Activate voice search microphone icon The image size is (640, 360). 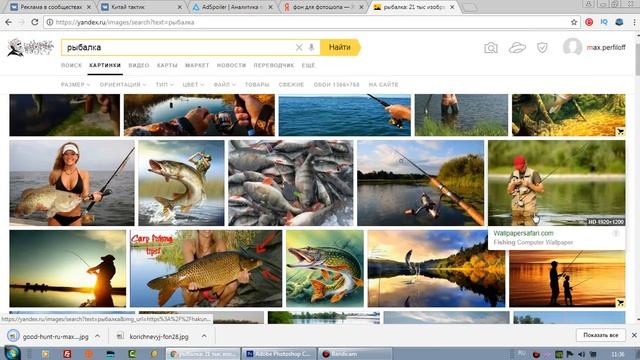tap(311, 47)
